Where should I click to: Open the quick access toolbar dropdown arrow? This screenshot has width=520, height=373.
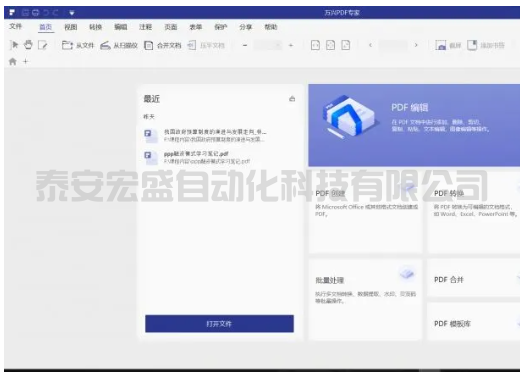click(72, 13)
